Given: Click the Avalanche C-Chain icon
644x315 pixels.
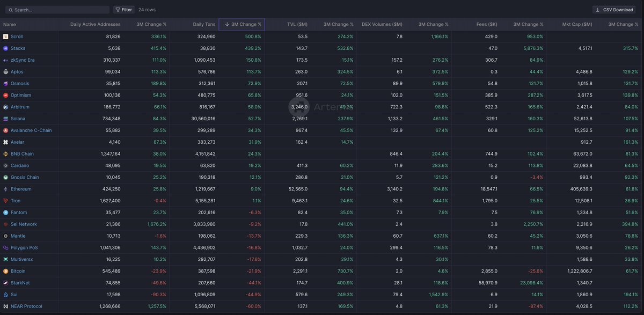Looking at the screenshot, I should [6, 130].
